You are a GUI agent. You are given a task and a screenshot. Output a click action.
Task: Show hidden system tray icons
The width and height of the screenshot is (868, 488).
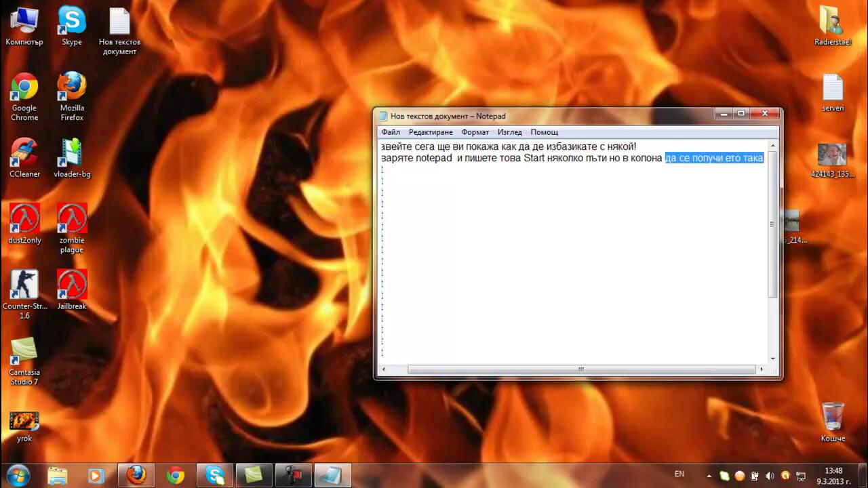click(x=709, y=476)
